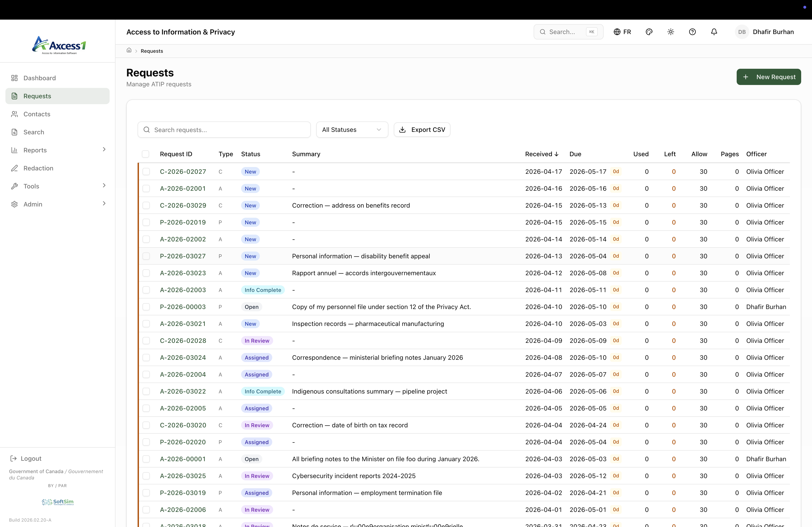Click the DB user avatar
812x527 pixels.
pyautogui.click(x=741, y=32)
